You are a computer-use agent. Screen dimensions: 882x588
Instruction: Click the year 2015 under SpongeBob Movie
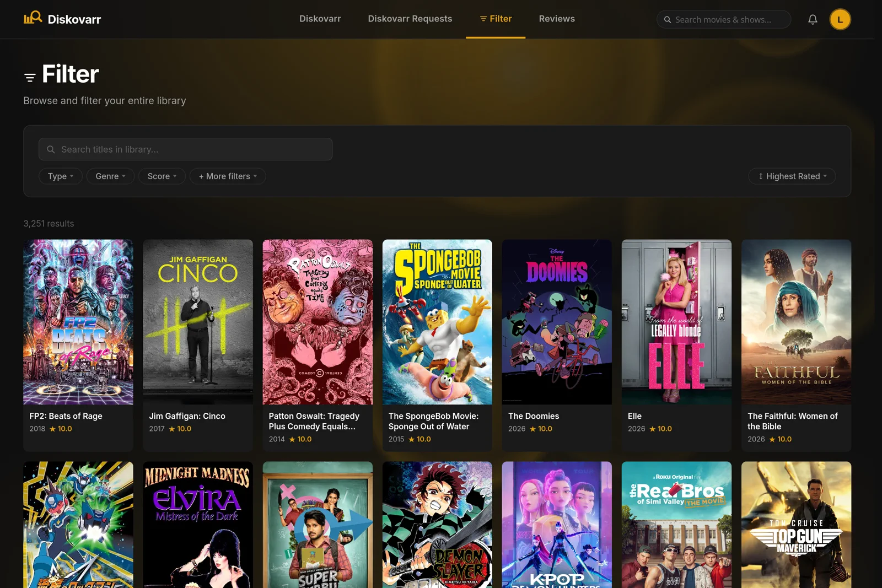click(x=396, y=439)
